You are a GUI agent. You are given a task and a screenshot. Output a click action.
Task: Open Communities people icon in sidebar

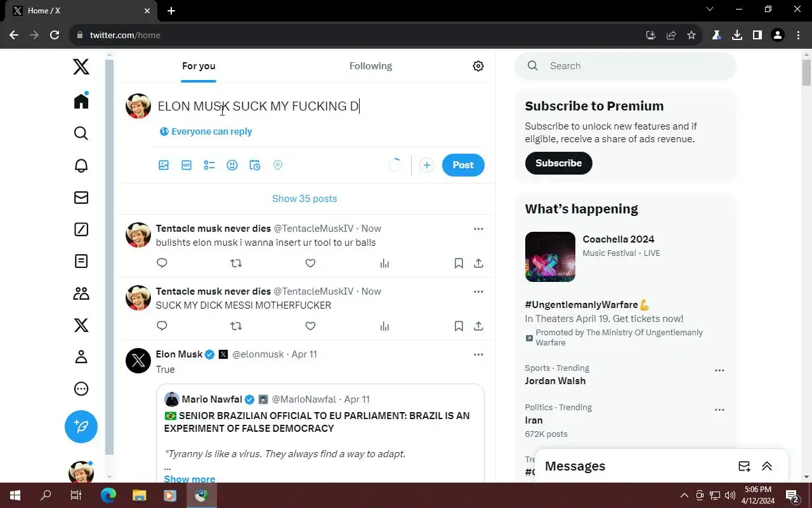(x=81, y=293)
